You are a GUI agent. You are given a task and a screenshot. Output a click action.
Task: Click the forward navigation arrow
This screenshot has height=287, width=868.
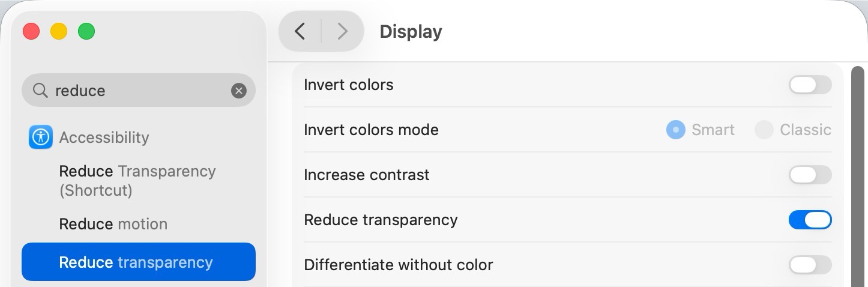point(342,31)
